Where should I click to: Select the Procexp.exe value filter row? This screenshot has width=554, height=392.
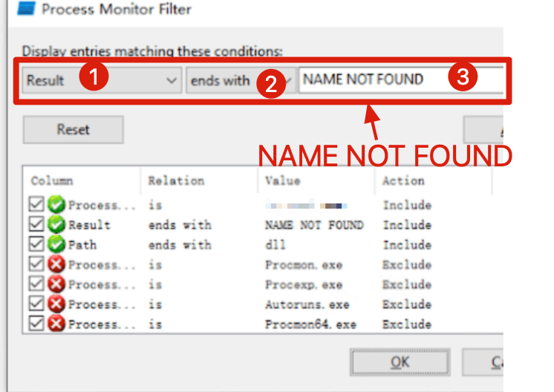click(262, 284)
